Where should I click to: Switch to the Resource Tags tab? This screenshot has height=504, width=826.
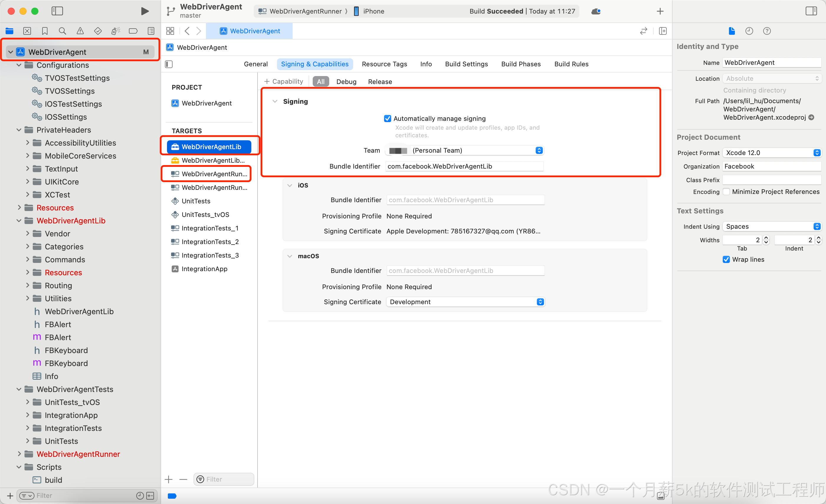point(384,64)
